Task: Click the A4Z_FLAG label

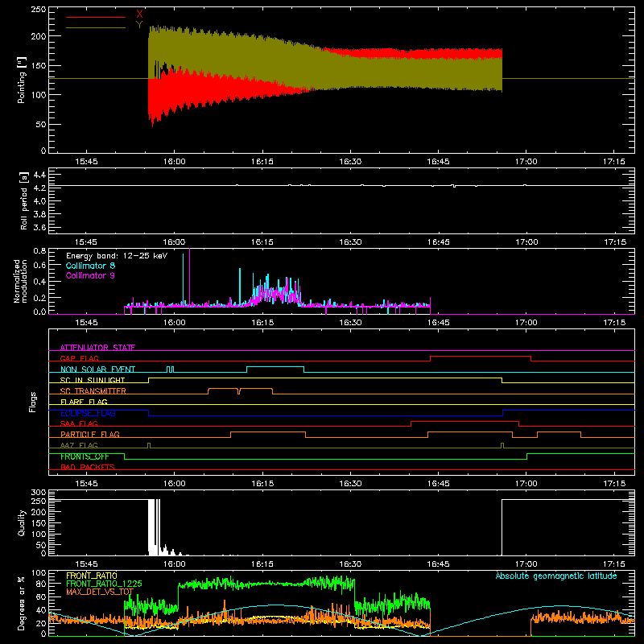Action: [79, 446]
